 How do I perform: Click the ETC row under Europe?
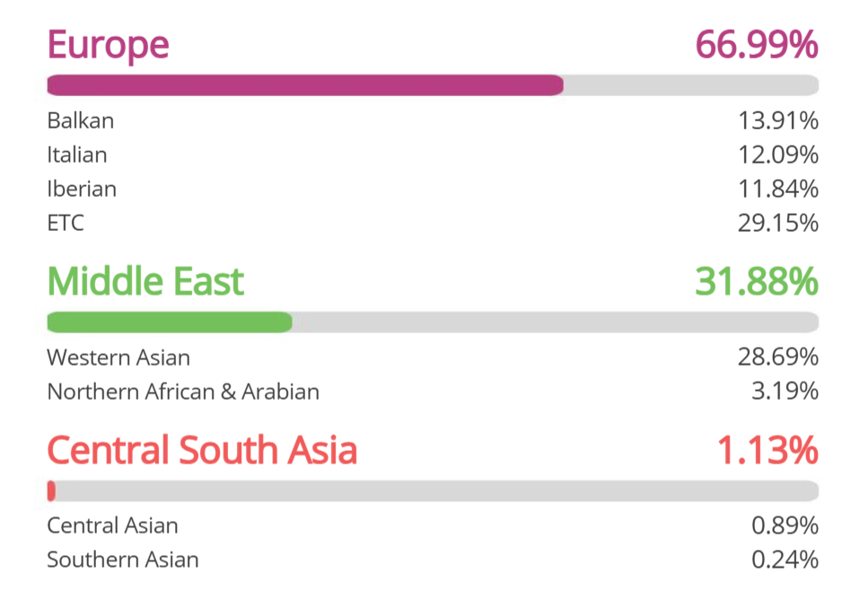pyautogui.click(x=66, y=223)
